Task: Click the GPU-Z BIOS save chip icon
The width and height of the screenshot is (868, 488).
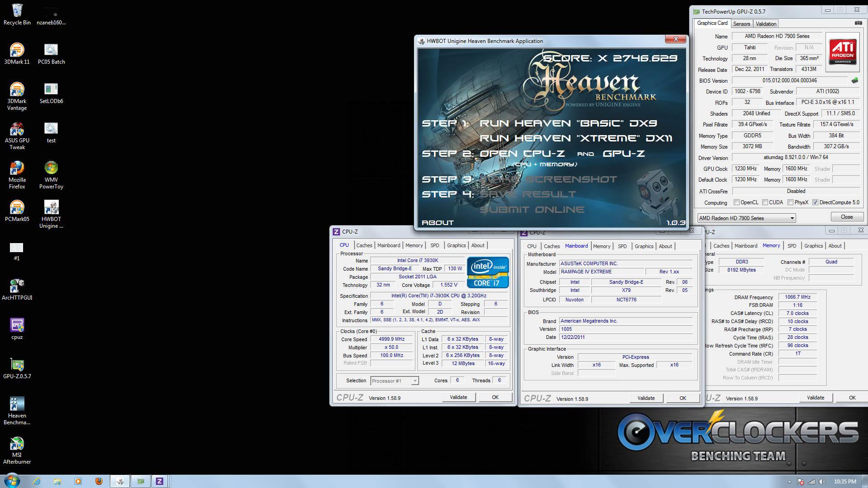Action: point(854,80)
